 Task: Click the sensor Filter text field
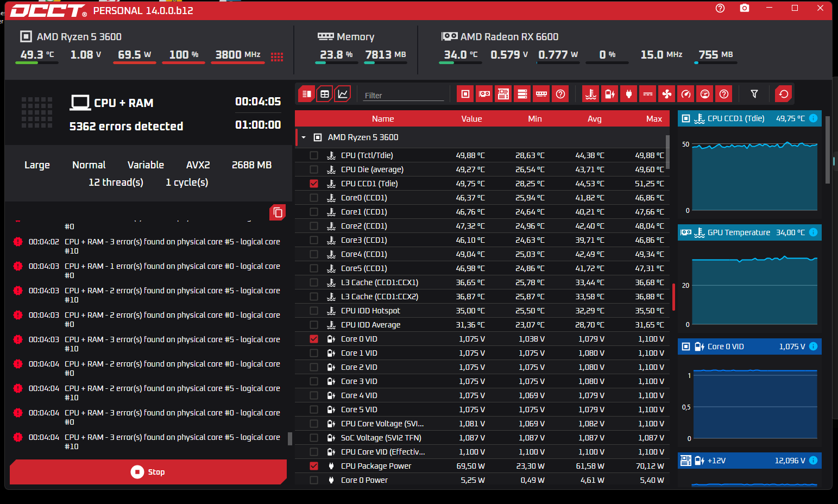403,96
